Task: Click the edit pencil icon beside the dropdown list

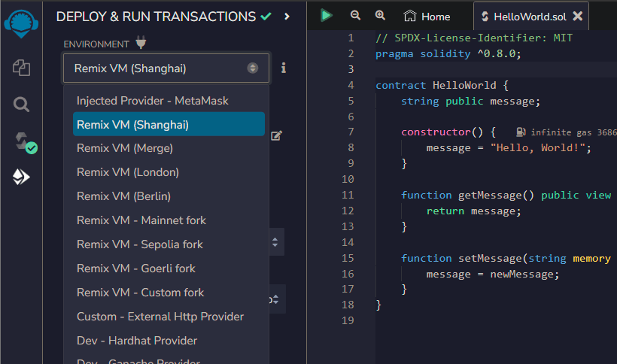Action: pos(277,135)
